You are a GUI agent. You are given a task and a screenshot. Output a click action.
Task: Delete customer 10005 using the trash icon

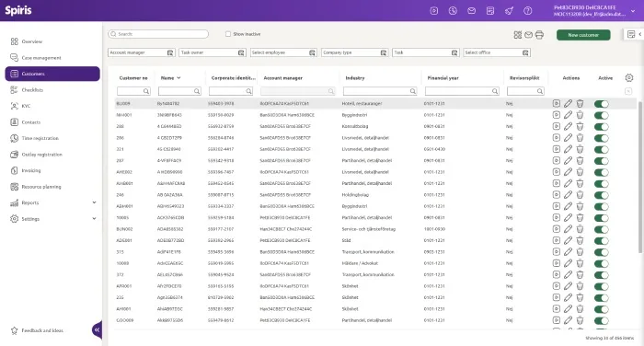coord(580,218)
